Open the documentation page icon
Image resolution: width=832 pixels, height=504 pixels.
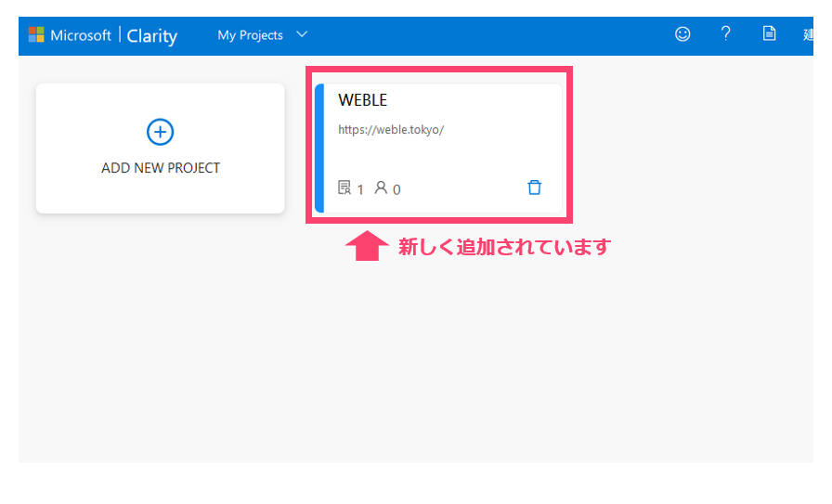pos(770,33)
